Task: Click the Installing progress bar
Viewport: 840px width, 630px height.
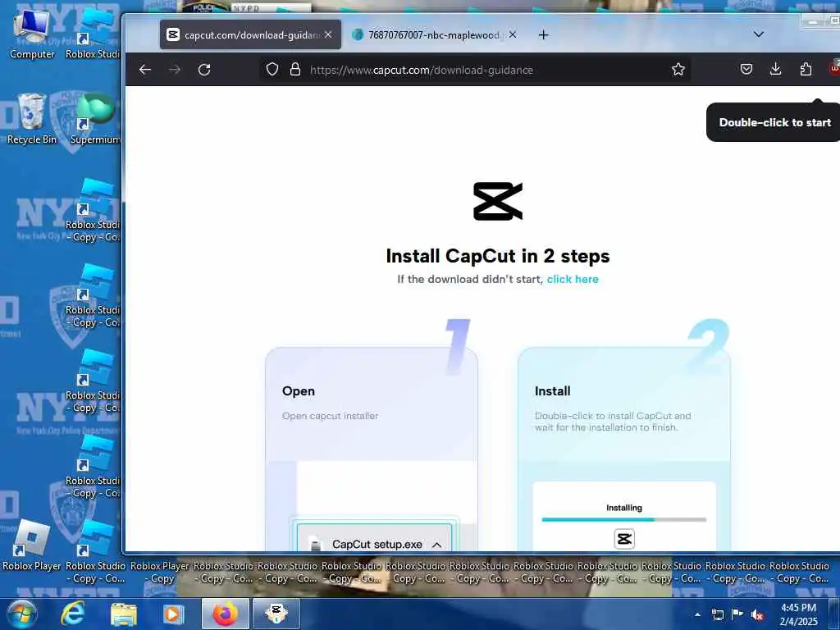Action: pyautogui.click(x=624, y=519)
